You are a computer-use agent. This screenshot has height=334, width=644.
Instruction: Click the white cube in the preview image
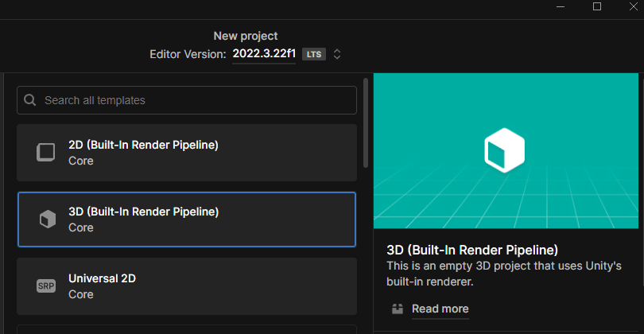point(504,150)
